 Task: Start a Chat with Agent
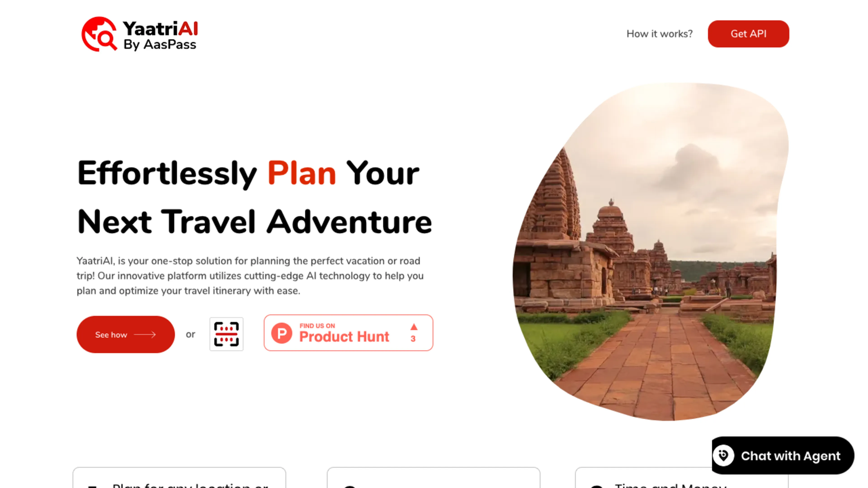pyautogui.click(x=783, y=456)
